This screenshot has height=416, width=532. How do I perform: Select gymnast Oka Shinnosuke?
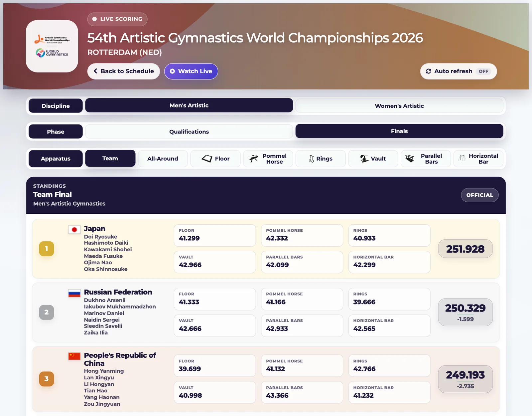click(106, 269)
